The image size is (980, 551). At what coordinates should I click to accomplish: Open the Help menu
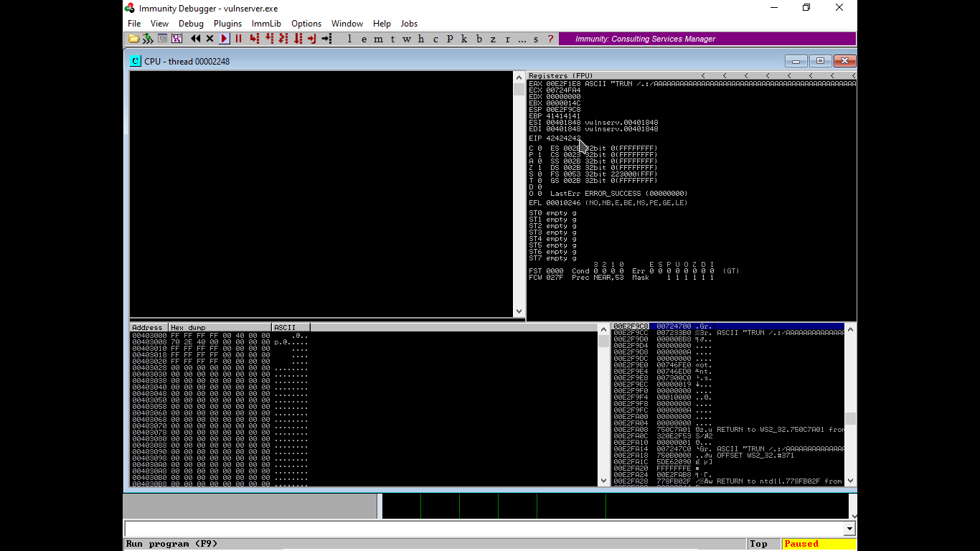382,24
